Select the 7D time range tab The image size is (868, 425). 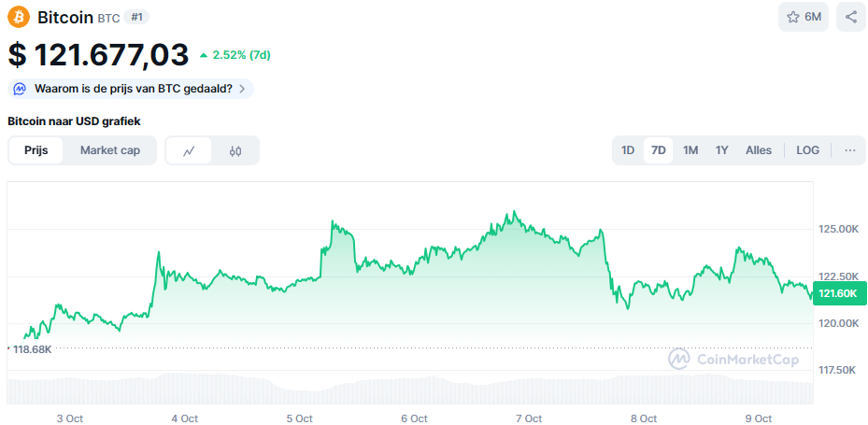click(659, 150)
